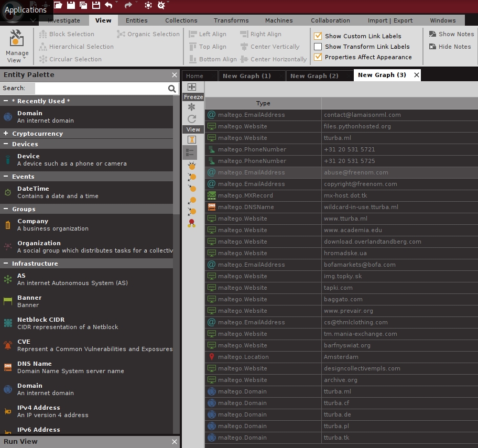Click the Left Align button
Image resolution: width=478 pixels, height=448 pixels.
[x=208, y=34]
